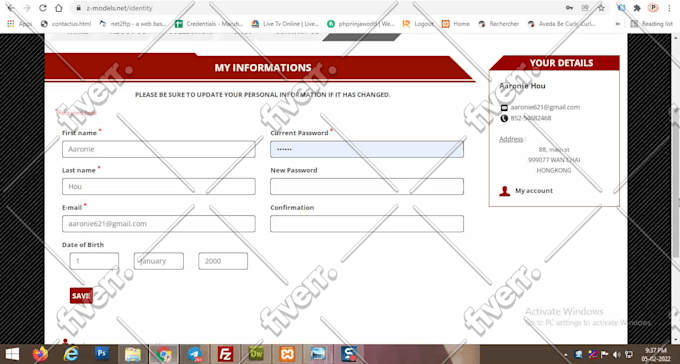
Task: Open saved passwords key icon
Action: click(x=569, y=8)
